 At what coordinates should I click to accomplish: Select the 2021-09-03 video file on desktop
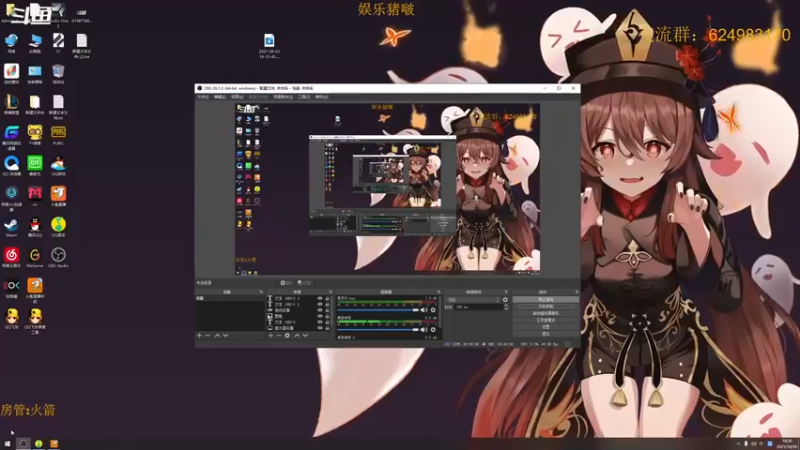pos(269,46)
